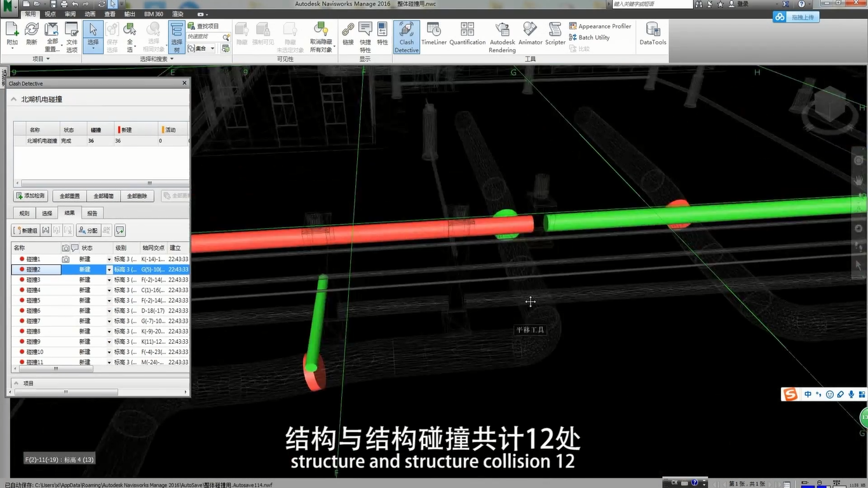868x488 pixels.
Task: Toggle the 选择树 (Selection Tree) window
Action: coord(177,37)
